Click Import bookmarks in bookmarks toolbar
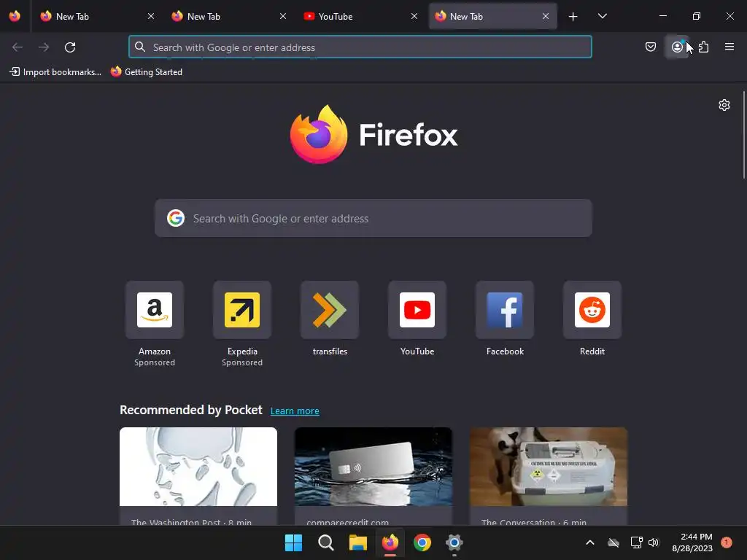 (x=55, y=72)
